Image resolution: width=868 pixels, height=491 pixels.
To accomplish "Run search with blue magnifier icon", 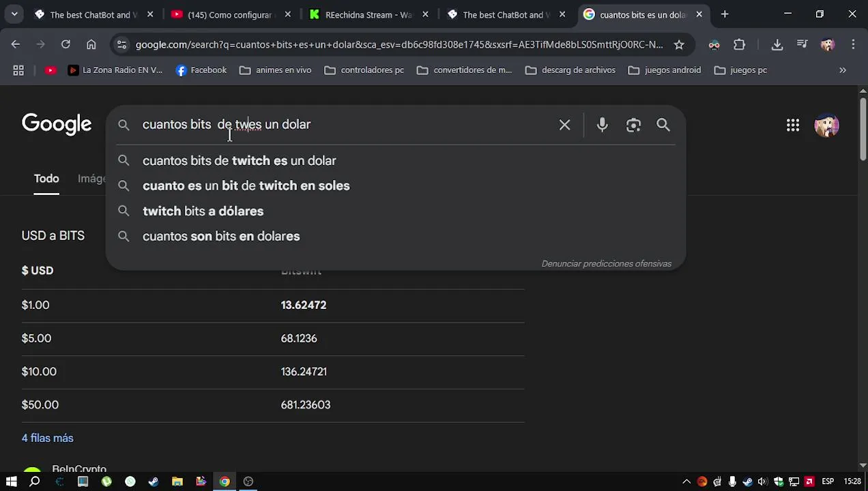I will 663,125.
